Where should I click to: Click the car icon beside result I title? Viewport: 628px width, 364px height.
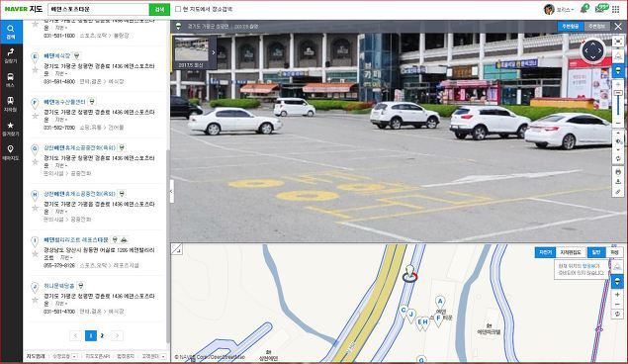(x=124, y=239)
